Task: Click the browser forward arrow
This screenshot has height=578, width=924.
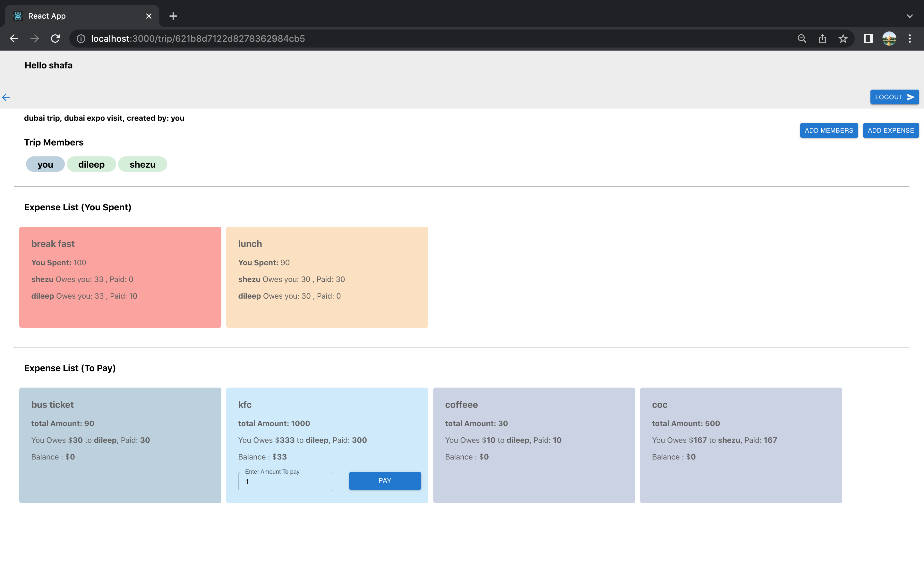Action: pyautogui.click(x=35, y=39)
